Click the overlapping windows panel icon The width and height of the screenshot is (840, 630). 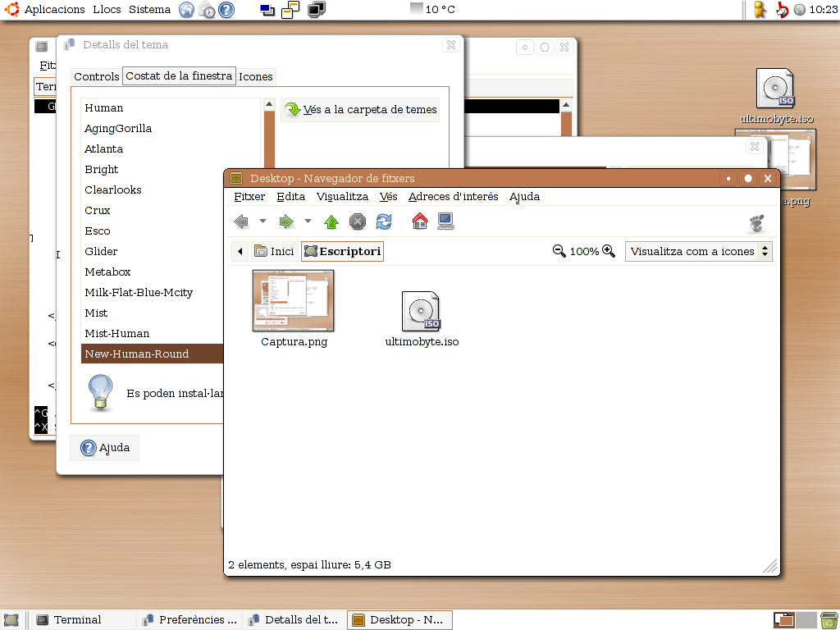[290, 10]
